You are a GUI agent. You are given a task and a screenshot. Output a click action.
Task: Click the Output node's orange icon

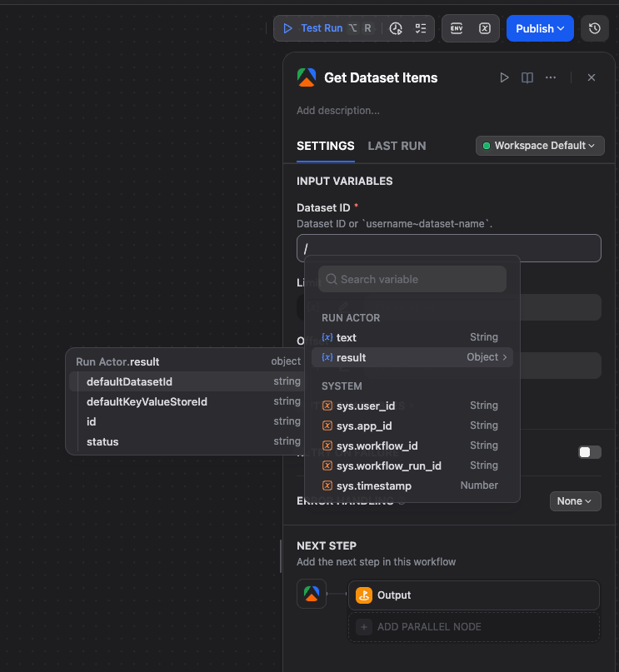tap(363, 595)
